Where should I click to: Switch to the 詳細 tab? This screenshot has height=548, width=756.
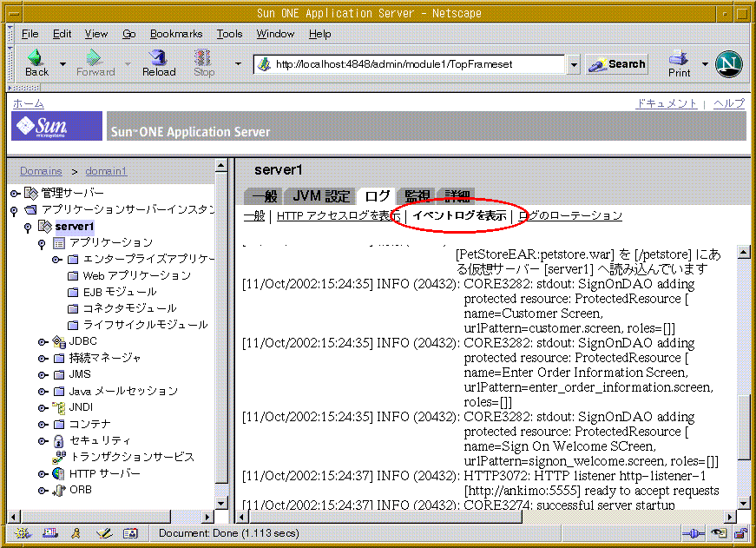coord(457,196)
